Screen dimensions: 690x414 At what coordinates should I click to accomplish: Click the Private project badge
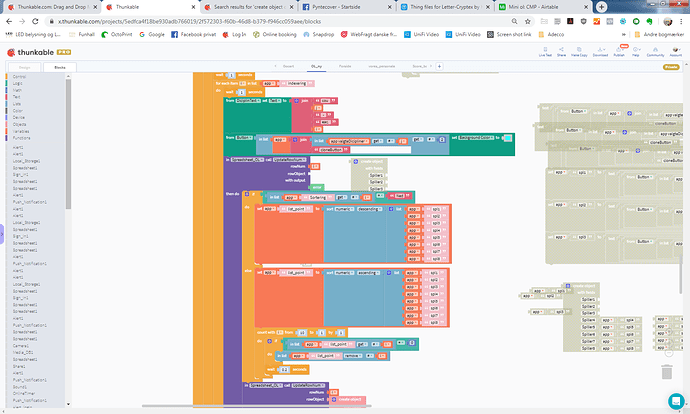click(671, 67)
